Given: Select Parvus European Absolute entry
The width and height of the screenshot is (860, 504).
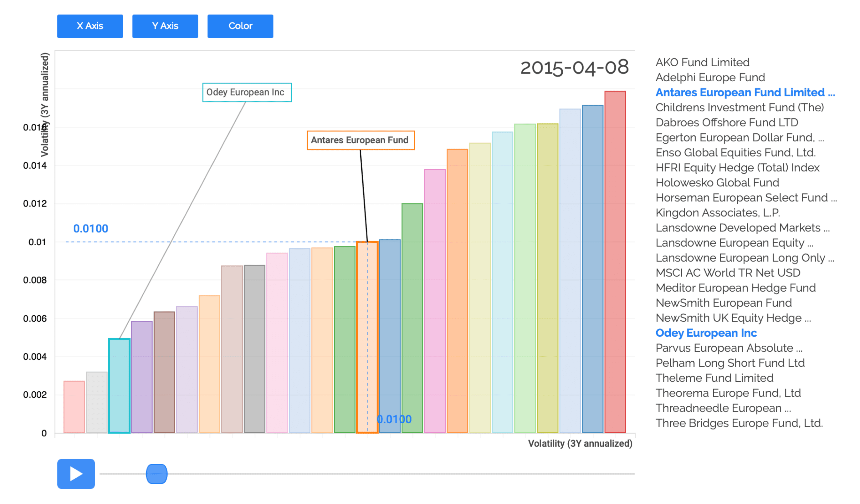Looking at the screenshot, I should click(729, 348).
